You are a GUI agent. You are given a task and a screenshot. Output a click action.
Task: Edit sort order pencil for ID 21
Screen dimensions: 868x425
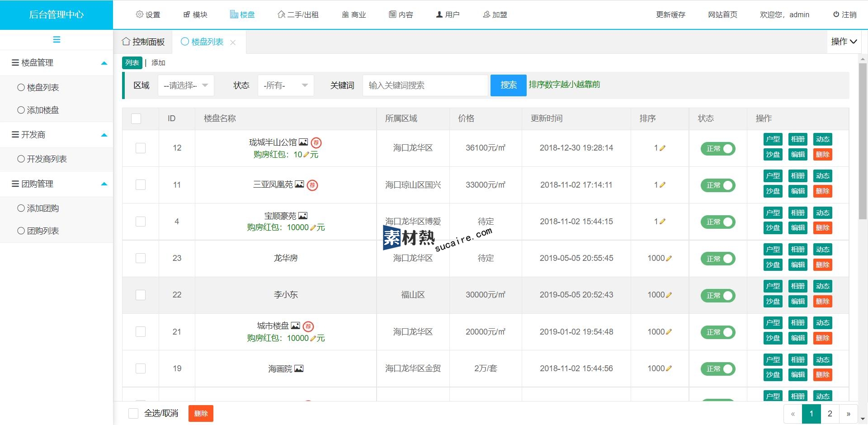[x=669, y=332]
